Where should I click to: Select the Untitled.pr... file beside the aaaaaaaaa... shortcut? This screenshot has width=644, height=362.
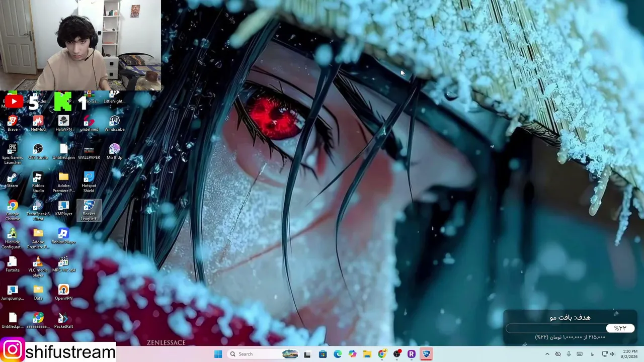13,321
